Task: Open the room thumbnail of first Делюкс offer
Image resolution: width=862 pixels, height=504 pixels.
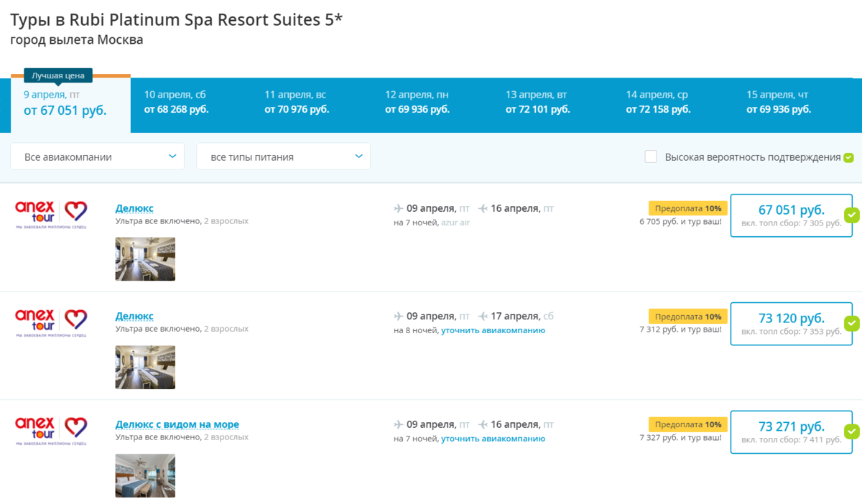Action: [145, 258]
